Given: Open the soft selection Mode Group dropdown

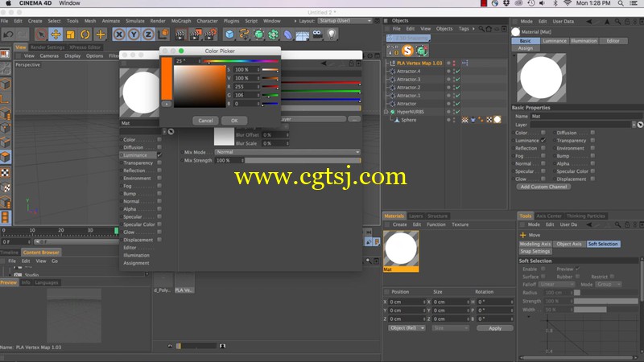Looking at the screenshot, I should coord(609,284).
